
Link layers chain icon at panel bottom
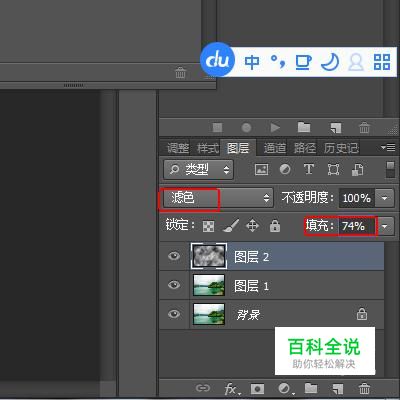[202, 388]
